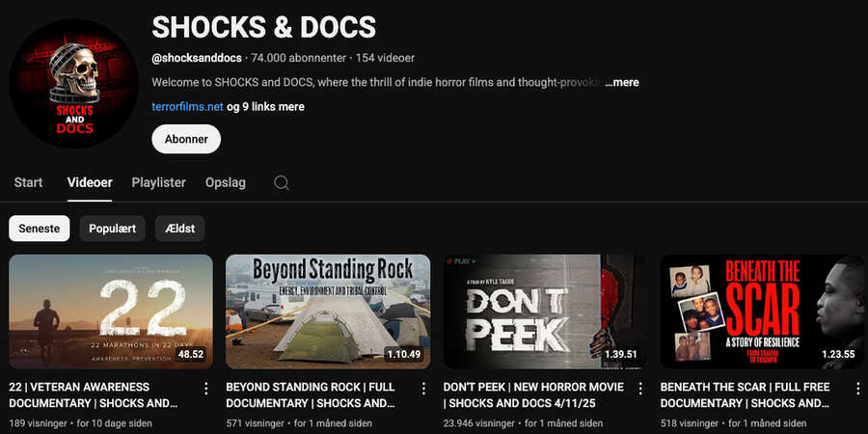Image resolution: width=868 pixels, height=434 pixels.
Task: Open options menu for 22 Veteran Awareness video
Action: 206,389
